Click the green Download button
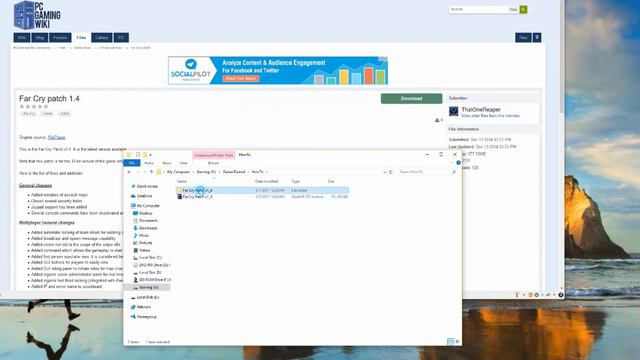This screenshot has height=360, width=640. point(411,98)
